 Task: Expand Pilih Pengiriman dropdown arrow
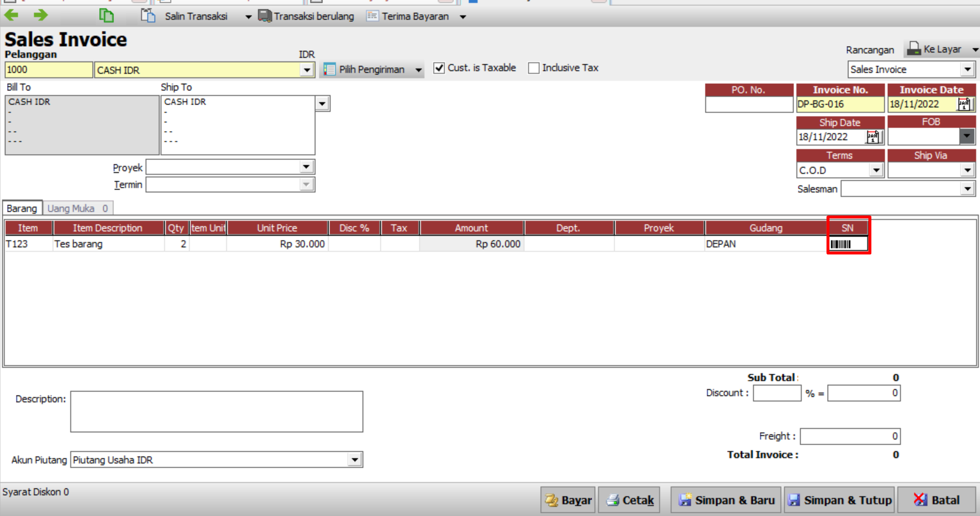coord(419,70)
